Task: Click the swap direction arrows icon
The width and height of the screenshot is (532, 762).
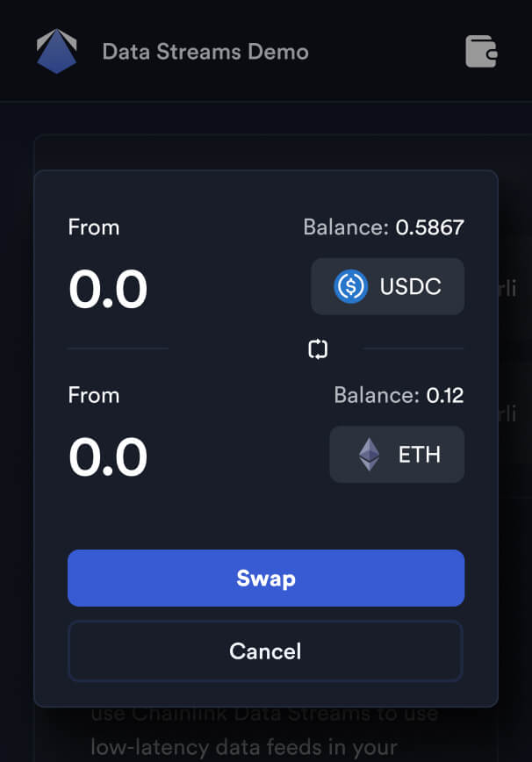Action: pyautogui.click(x=318, y=349)
